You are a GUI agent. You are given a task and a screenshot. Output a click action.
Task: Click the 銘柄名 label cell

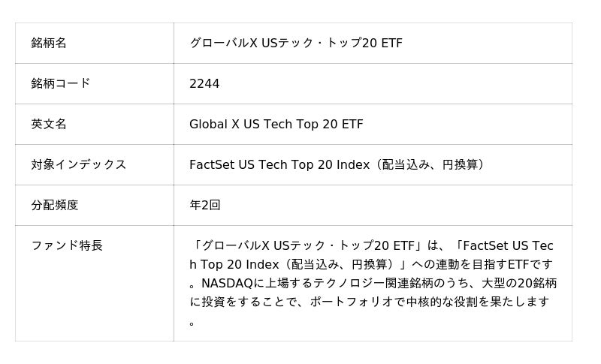[49, 44]
